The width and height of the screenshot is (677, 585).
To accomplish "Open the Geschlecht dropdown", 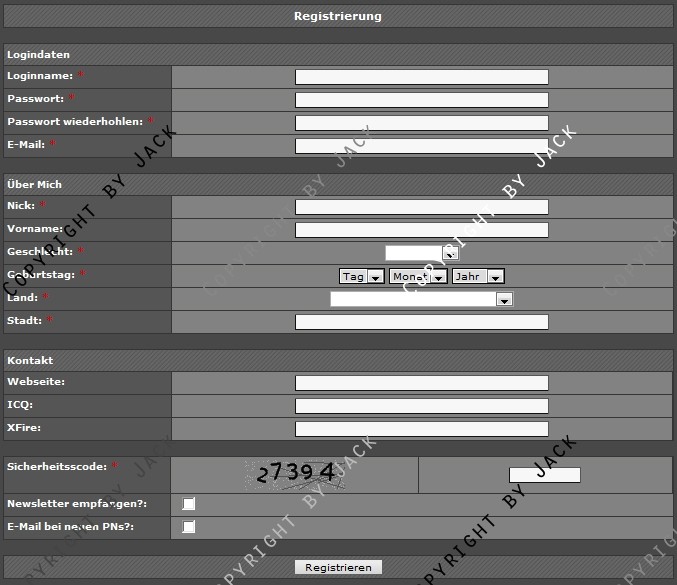I will click(421, 253).
